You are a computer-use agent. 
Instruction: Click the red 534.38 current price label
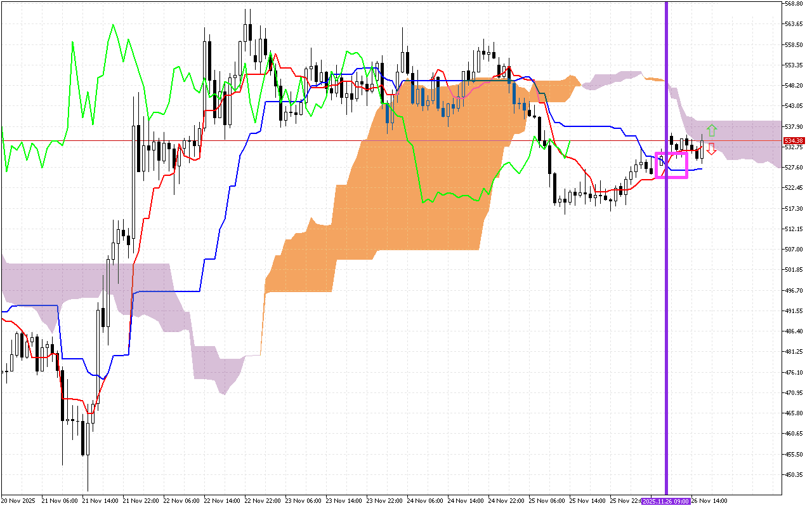794,140
